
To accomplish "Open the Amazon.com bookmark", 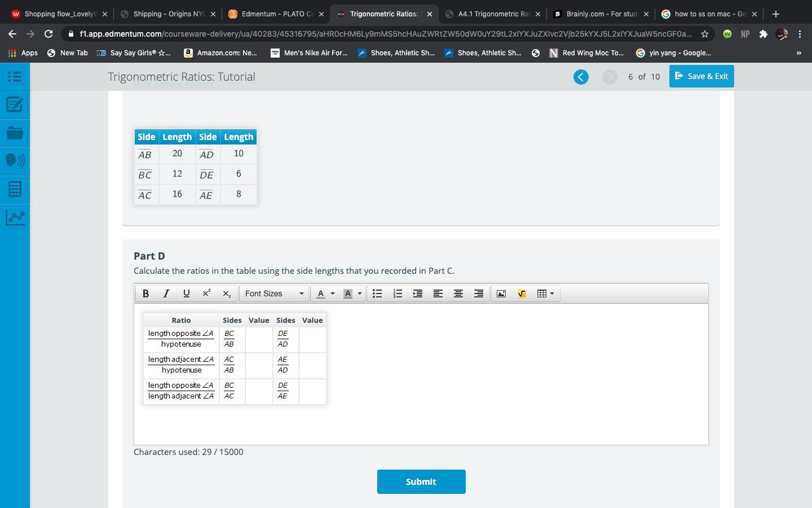I will coord(220,53).
